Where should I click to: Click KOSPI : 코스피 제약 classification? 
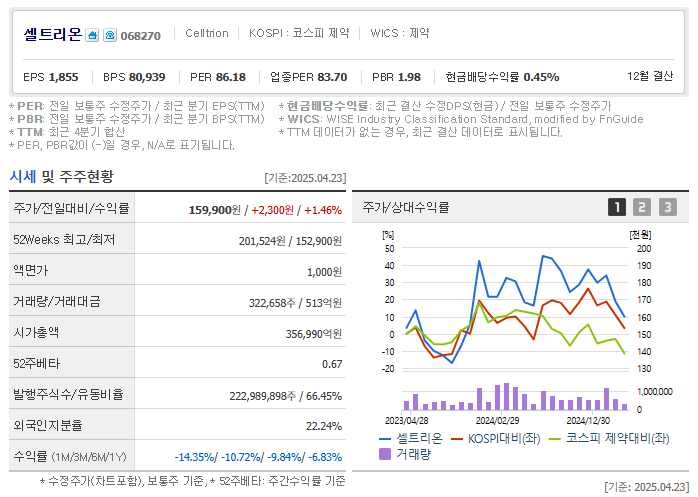(x=299, y=33)
